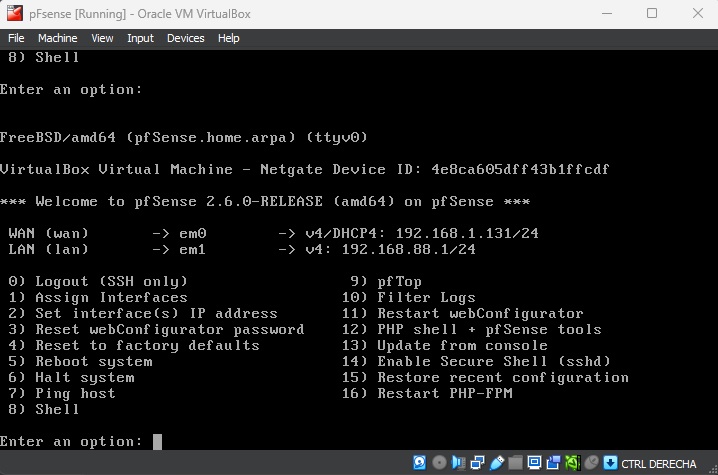The width and height of the screenshot is (718, 475).
Task: Click 'Halt system' option text
Action: pos(85,378)
